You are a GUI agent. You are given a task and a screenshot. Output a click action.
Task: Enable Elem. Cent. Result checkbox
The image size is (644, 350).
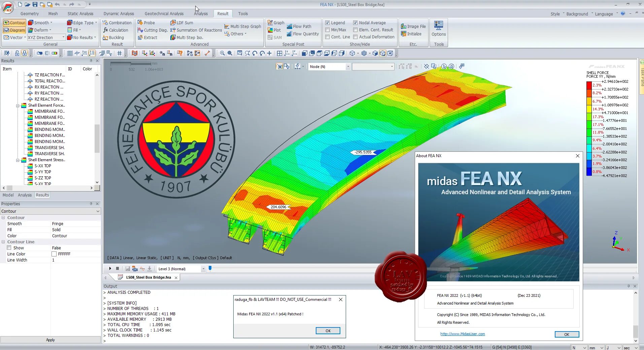(355, 30)
